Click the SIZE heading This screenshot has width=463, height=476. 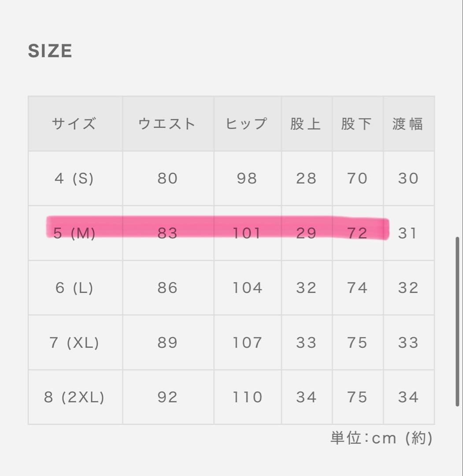click(50, 51)
